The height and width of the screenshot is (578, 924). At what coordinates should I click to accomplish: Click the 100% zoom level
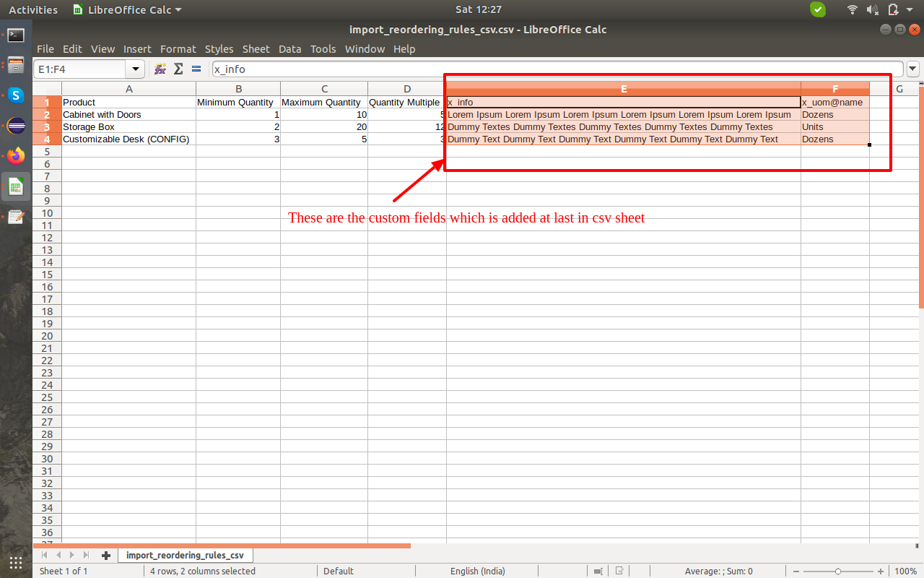pyautogui.click(x=905, y=571)
